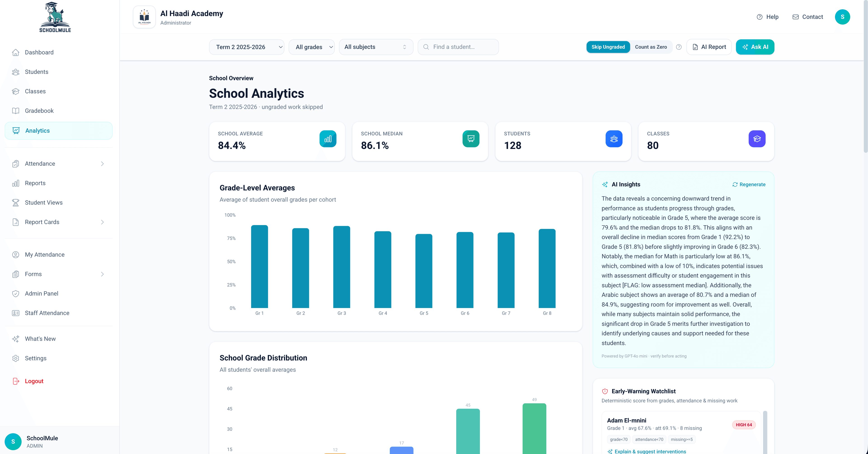868x454 pixels.
Task: Open the Reports page
Action: [x=59, y=183]
